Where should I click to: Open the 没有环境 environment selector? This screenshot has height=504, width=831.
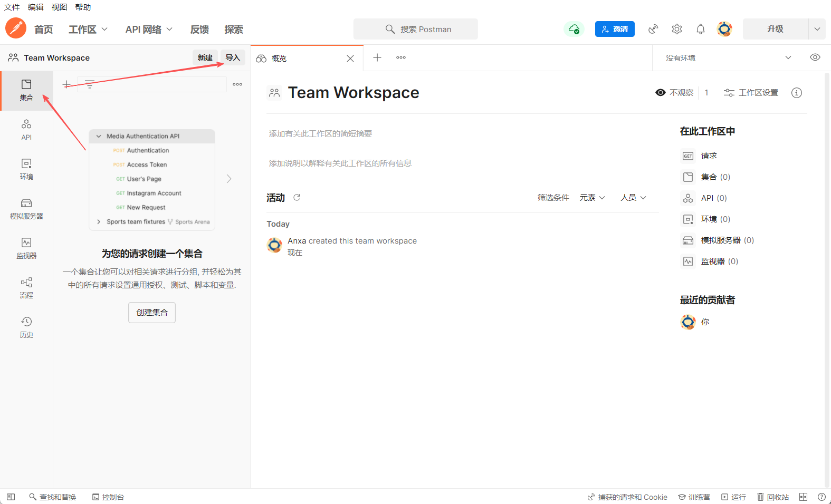point(728,57)
